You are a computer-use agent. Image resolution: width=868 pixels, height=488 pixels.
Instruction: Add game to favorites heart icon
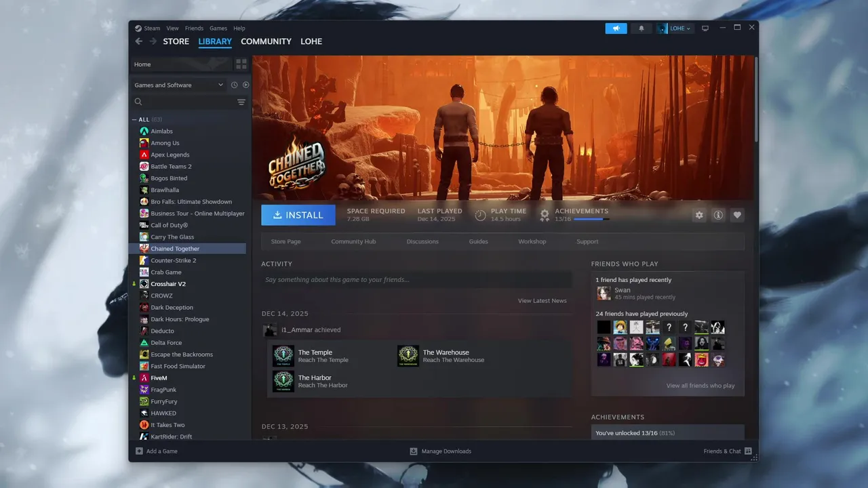pyautogui.click(x=737, y=215)
